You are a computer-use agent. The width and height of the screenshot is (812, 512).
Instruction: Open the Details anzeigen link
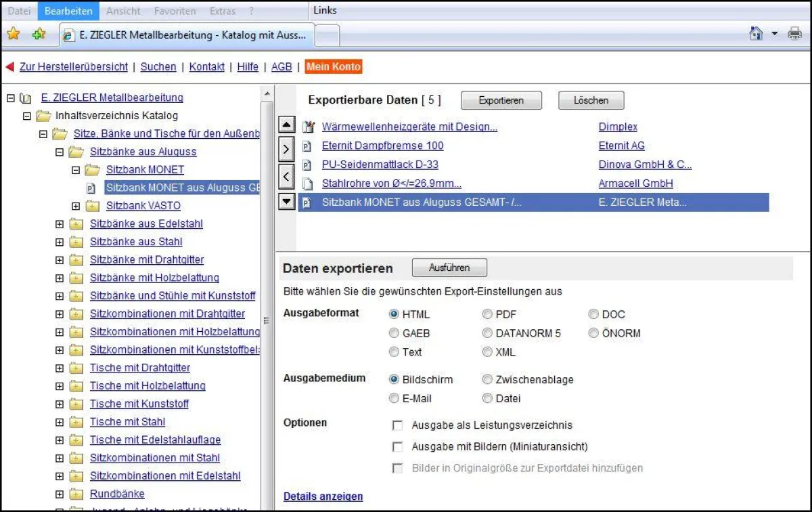point(323,496)
